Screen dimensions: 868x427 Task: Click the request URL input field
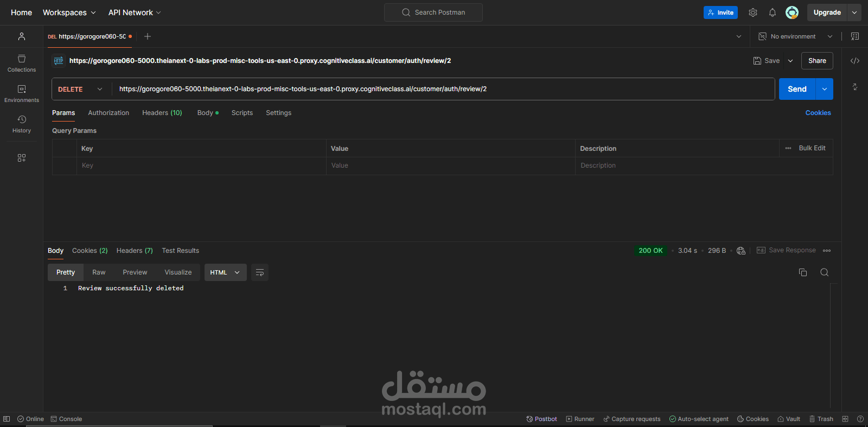(x=444, y=89)
